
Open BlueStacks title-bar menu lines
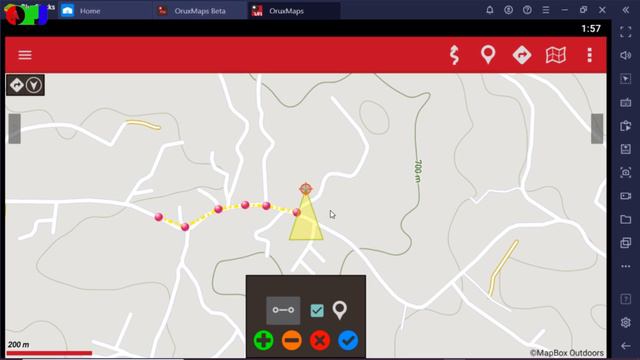[x=546, y=10]
